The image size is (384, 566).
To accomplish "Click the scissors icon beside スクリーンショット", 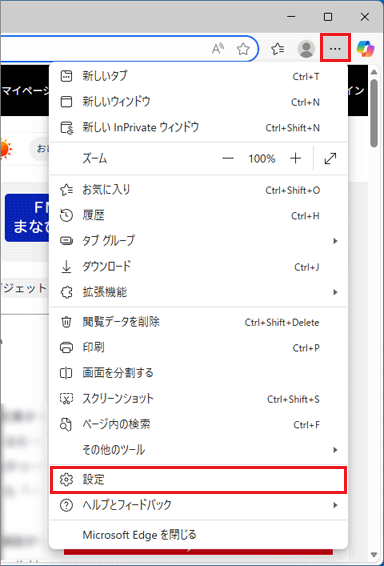I will (66, 399).
